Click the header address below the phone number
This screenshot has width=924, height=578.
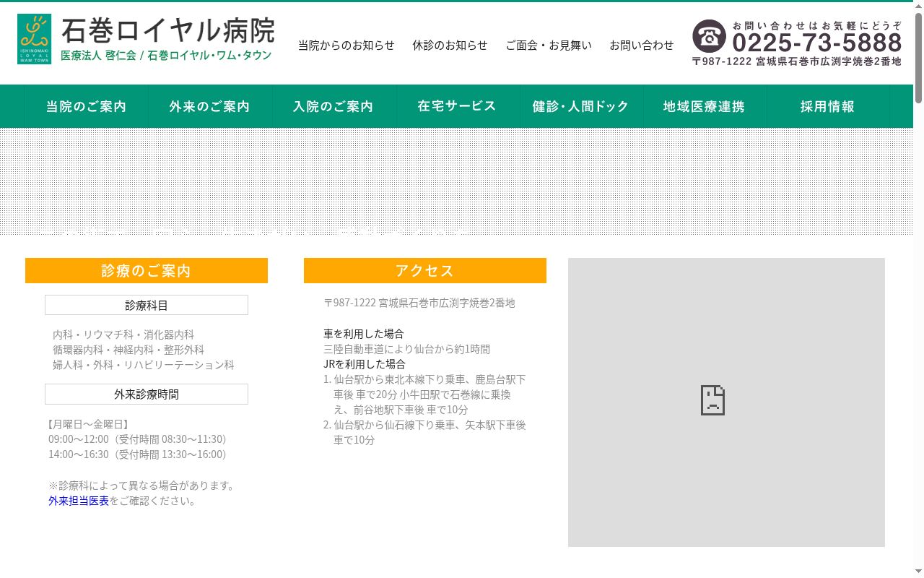[797, 61]
